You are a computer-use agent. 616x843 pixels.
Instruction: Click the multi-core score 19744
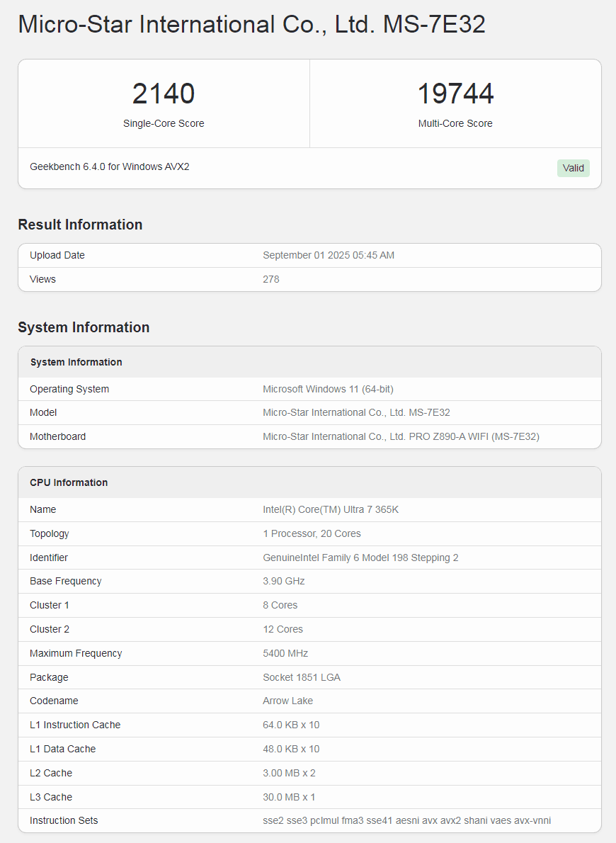(x=455, y=94)
